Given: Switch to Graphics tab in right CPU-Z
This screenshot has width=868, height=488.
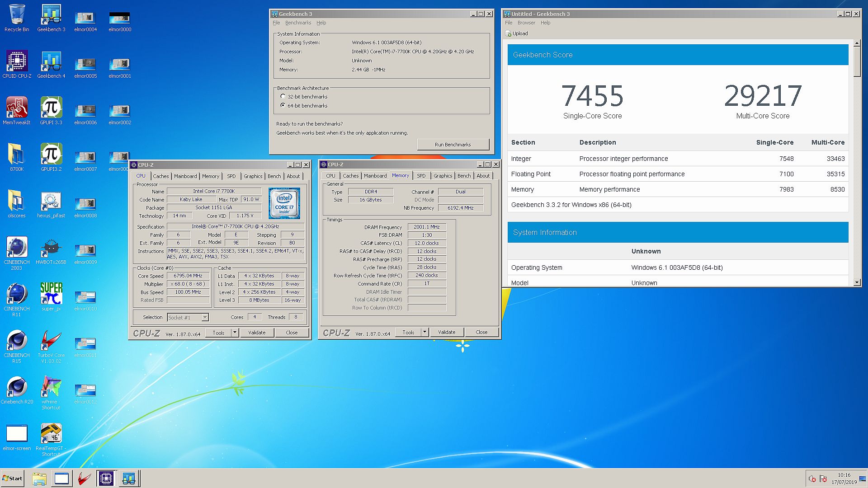Looking at the screenshot, I should pyautogui.click(x=443, y=176).
